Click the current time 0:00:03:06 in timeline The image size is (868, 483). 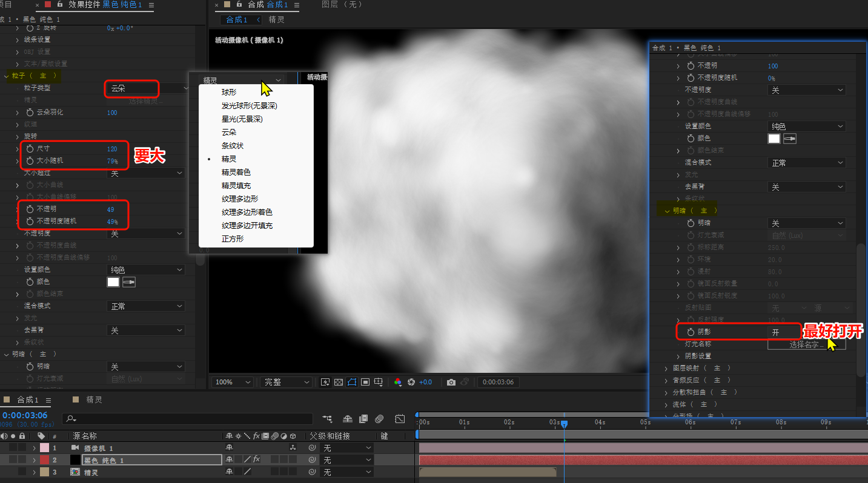(24, 415)
